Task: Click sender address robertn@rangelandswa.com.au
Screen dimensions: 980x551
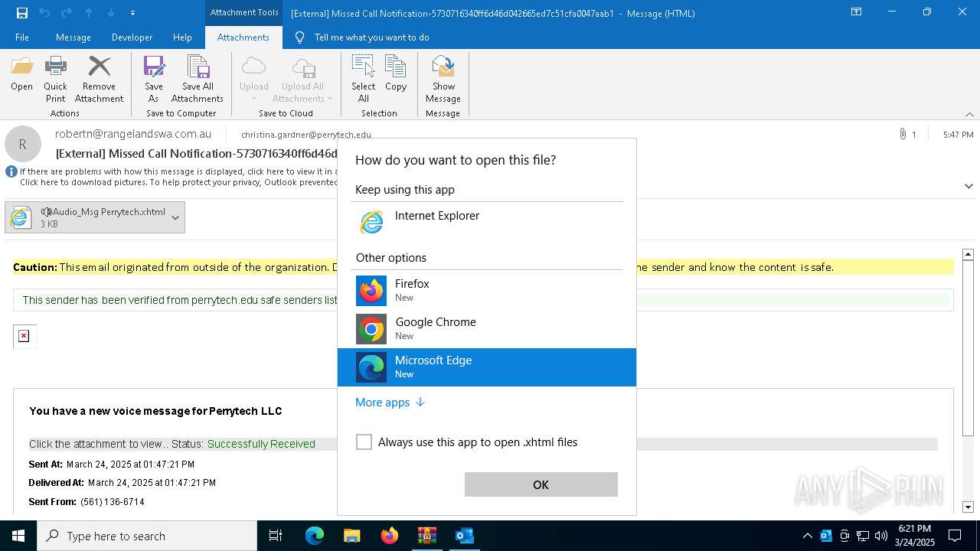Action: 133,134
